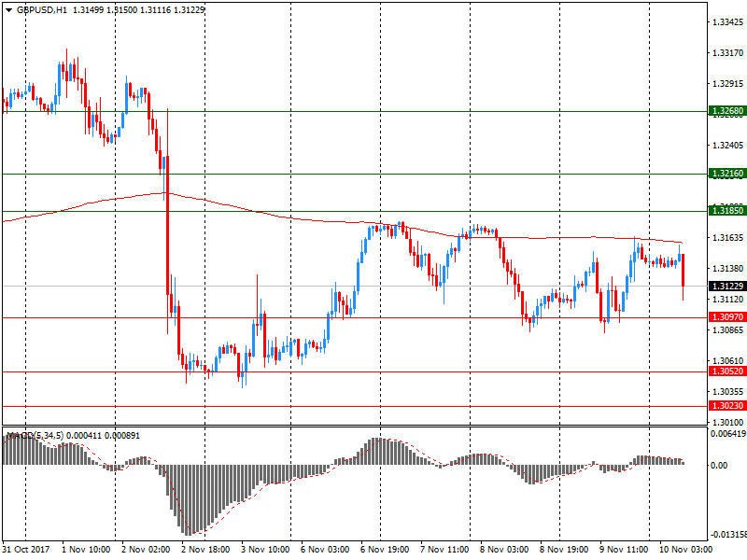
Task: Select the 2 Nov 18:00 time label
Action: pos(205,550)
